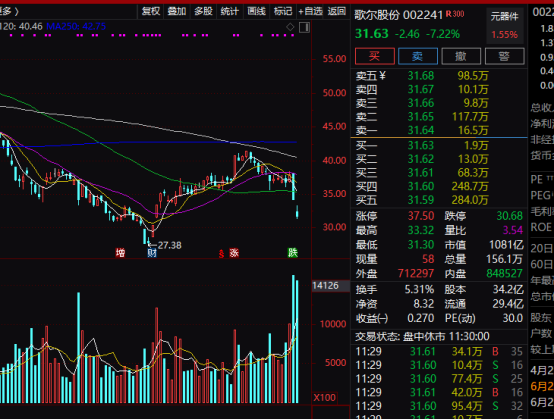This screenshot has width=554, height=420.
Task: Open the 叠加 overlay menu
Action: (x=177, y=11)
